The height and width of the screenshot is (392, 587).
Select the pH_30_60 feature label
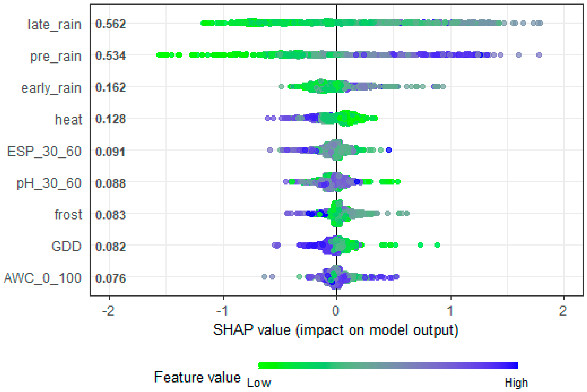[x=49, y=183]
